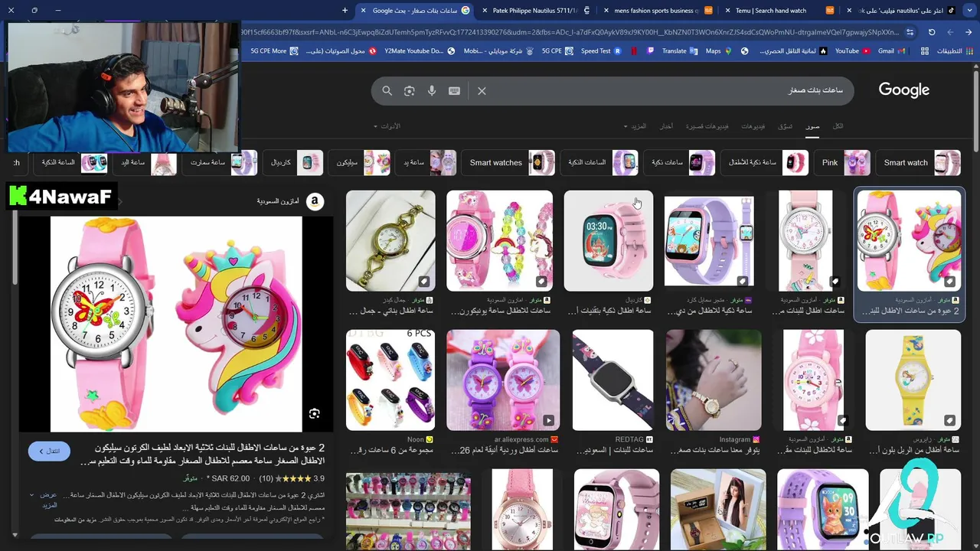This screenshot has height=551, width=980.
Task: Click the 'مزيد من المعلومات' link in panel
Action: 74,520
